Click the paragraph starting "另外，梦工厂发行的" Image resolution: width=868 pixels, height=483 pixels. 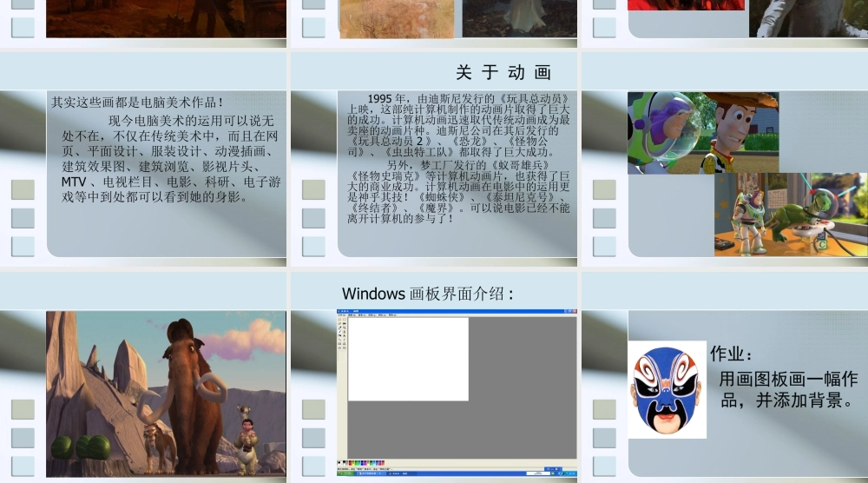pyautogui.click(x=457, y=192)
